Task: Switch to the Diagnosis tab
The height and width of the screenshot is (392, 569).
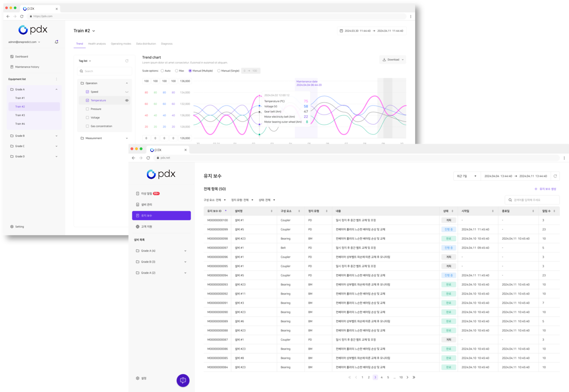Action: coord(167,44)
